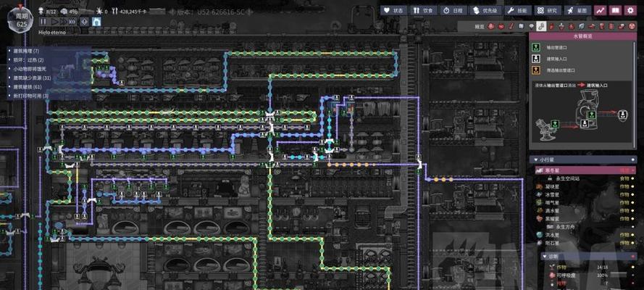Click the 428,245 千卡 calories indicator
The width and height of the screenshot is (644, 290).
coord(130,11)
